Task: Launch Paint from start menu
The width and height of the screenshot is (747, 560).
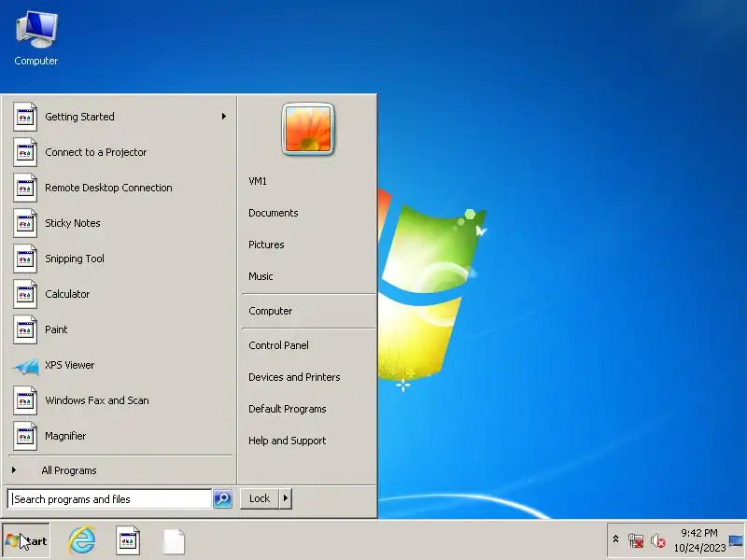Action: pos(120,329)
